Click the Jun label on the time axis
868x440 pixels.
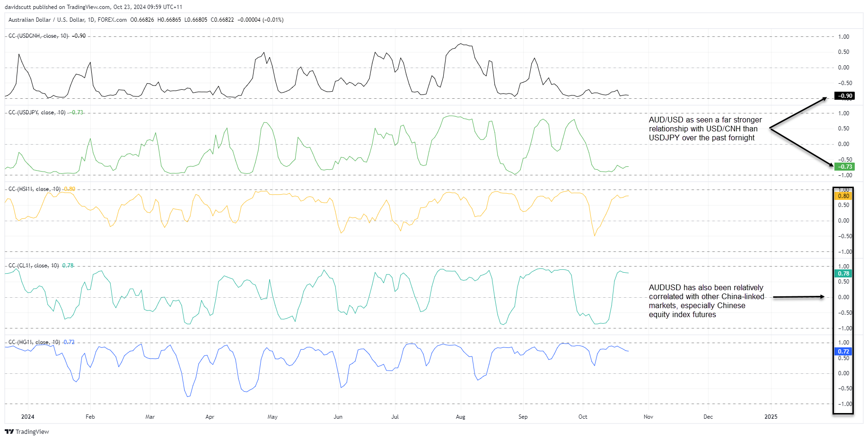coord(338,417)
